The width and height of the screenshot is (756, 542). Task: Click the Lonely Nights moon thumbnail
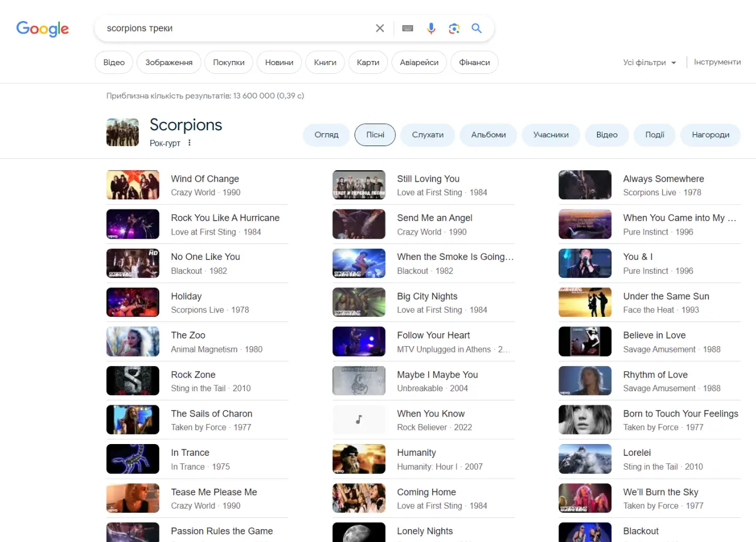click(x=359, y=532)
